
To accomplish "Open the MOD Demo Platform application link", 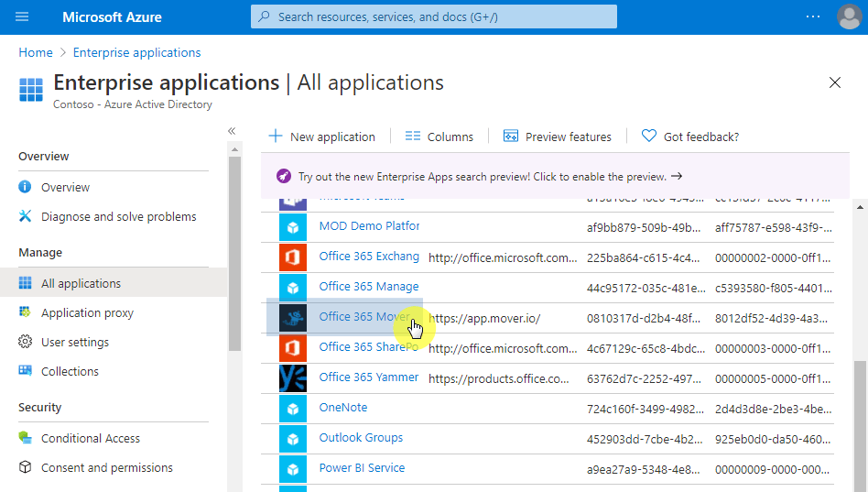I will pos(369,225).
